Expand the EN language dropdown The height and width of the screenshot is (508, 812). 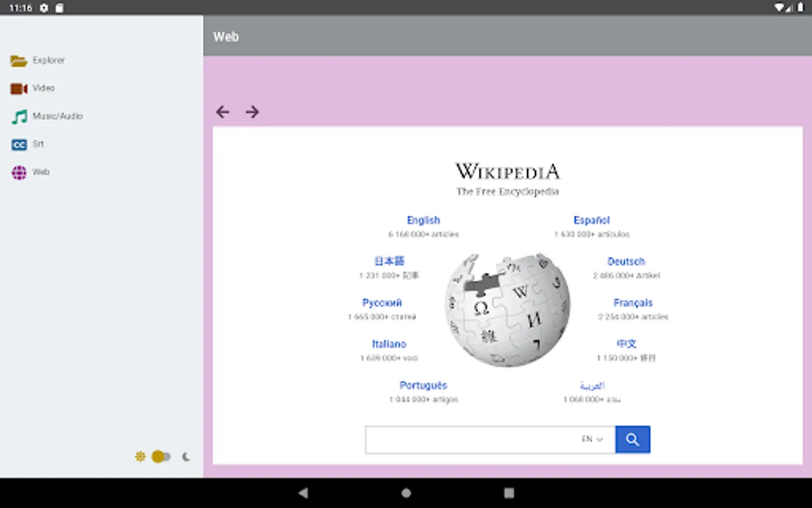click(x=592, y=439)
